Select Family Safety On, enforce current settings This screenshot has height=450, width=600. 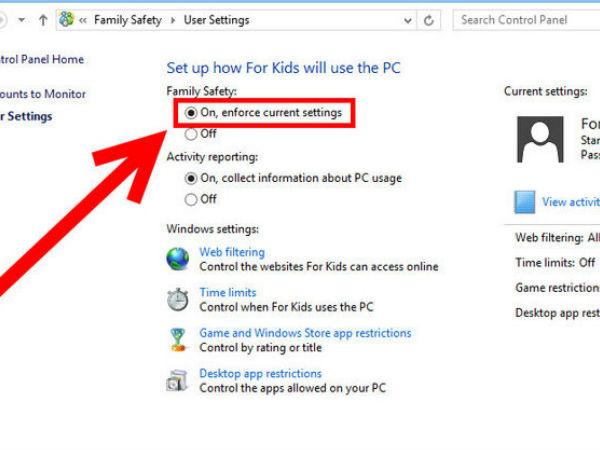[x=191, y=114]
